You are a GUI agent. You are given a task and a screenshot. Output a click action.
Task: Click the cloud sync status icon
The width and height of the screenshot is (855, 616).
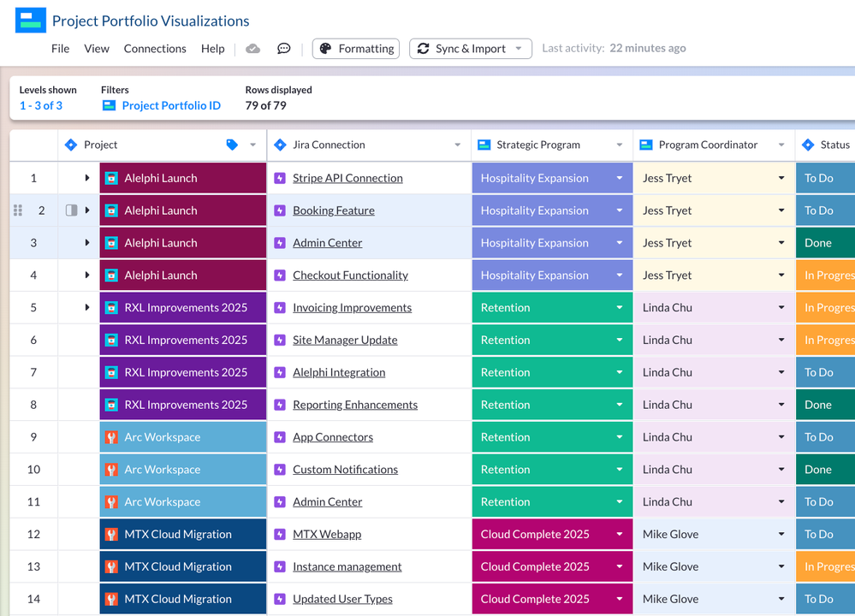[x=252, y=49]
